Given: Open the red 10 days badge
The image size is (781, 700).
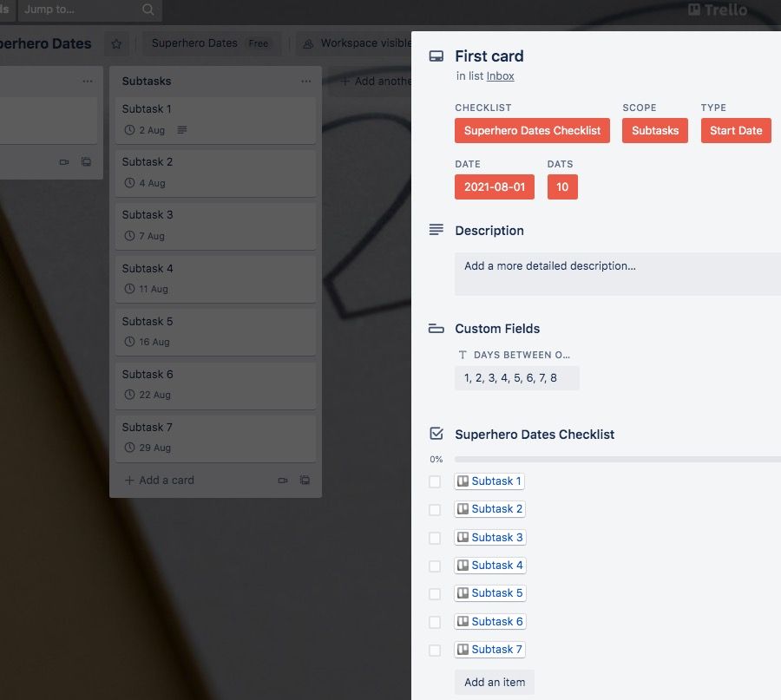Looking at the screenshot, I should 562,186.
